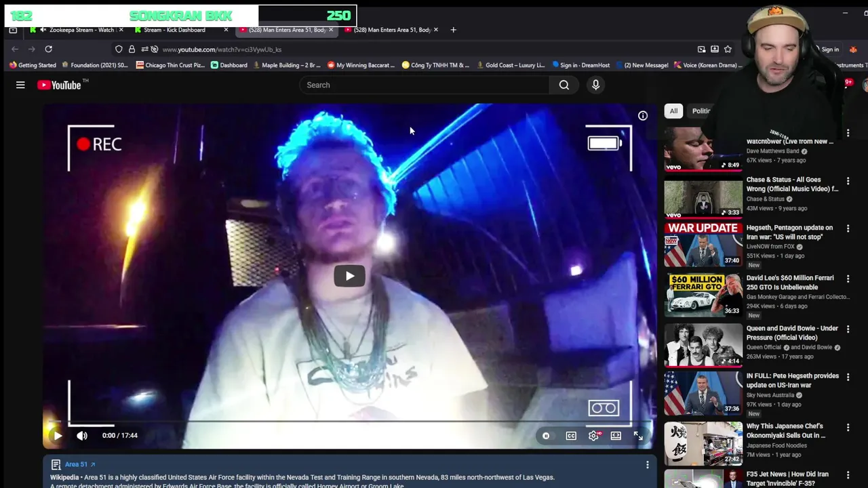Start voice search with microphone icon
This screenshot has height=488, width=868.
pos(595,85)
